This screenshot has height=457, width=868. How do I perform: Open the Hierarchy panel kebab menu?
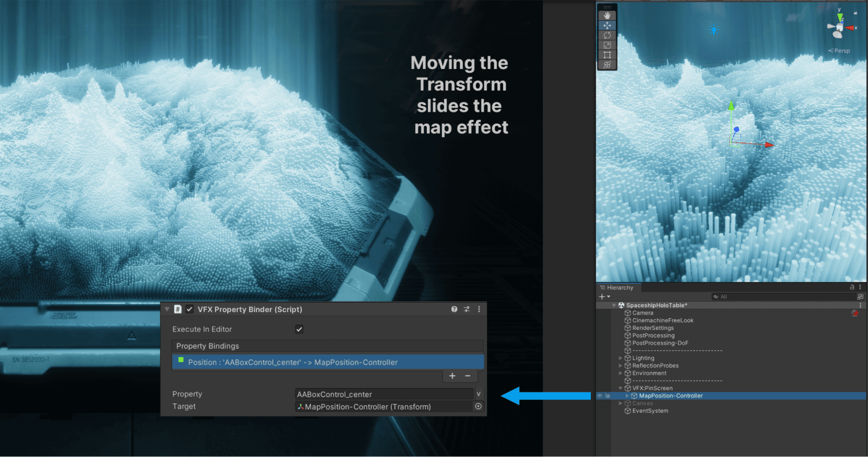tap(859, 287)
